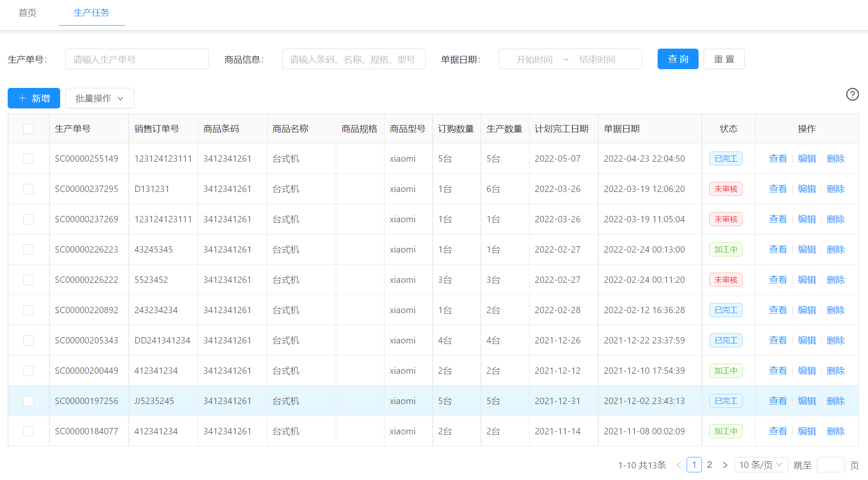Click sales order number 43245345
Screen dimensions: 868x480
154,250
